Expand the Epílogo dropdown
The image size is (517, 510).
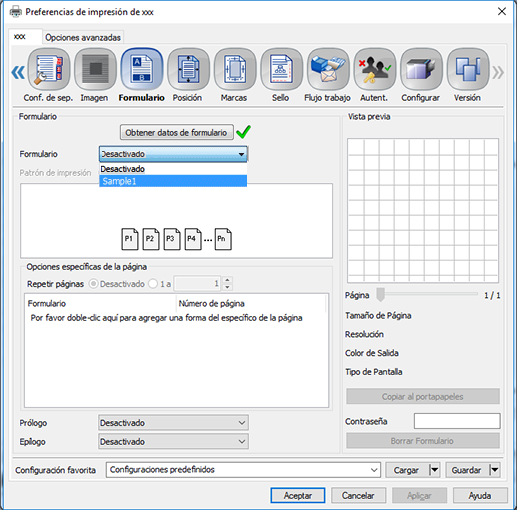[x=173, y=442]
